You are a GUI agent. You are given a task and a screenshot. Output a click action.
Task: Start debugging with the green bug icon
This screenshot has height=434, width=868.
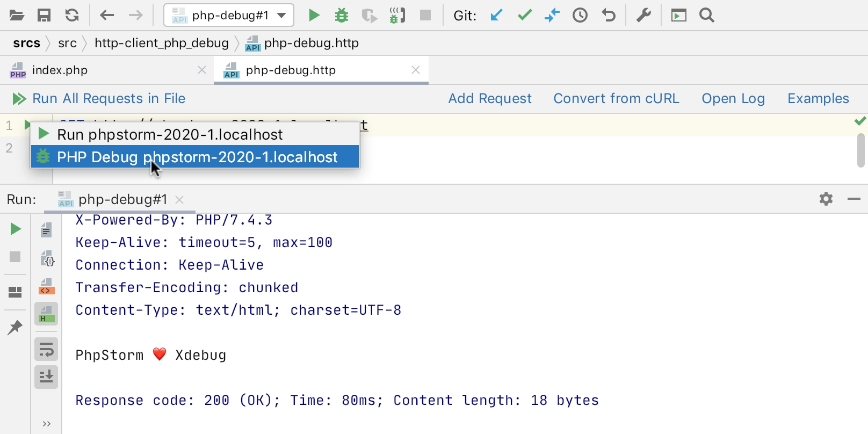342,16
